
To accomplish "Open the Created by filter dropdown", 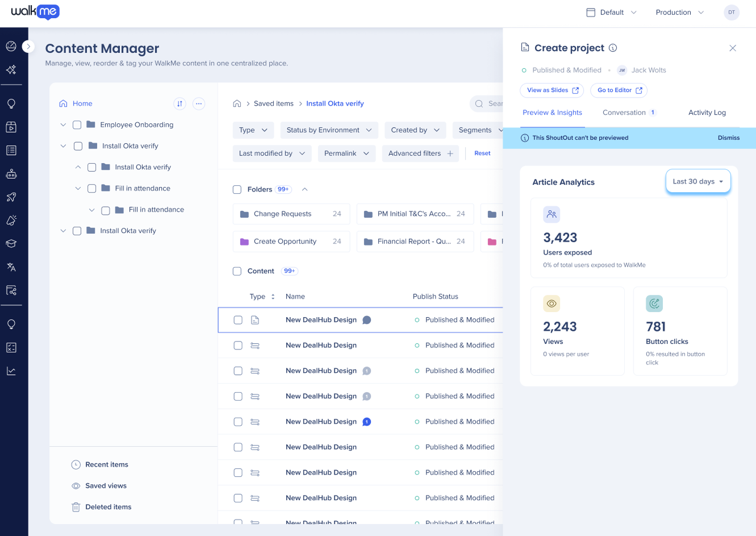I will (415, 130).
